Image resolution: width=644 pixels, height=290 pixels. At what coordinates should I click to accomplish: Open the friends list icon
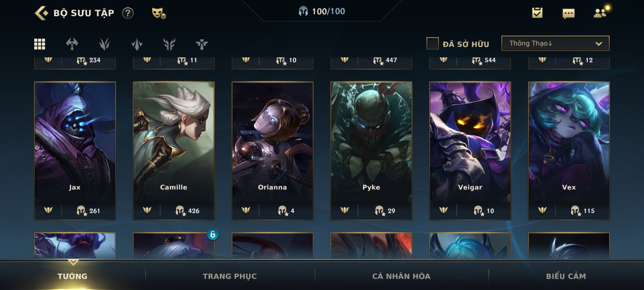[x=601, y=12]
